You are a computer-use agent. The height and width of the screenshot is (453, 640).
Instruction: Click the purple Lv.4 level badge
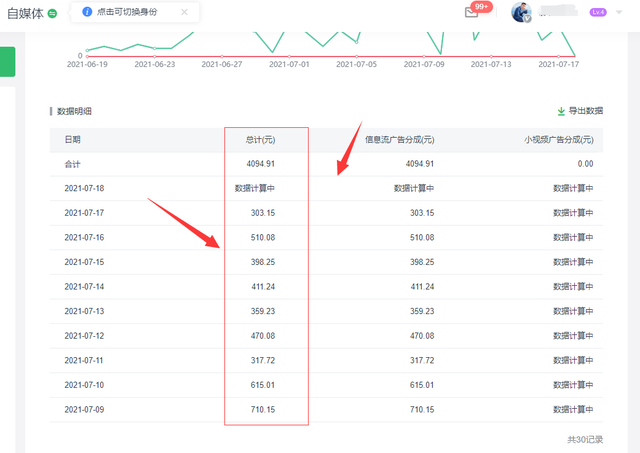pos(598,12)
